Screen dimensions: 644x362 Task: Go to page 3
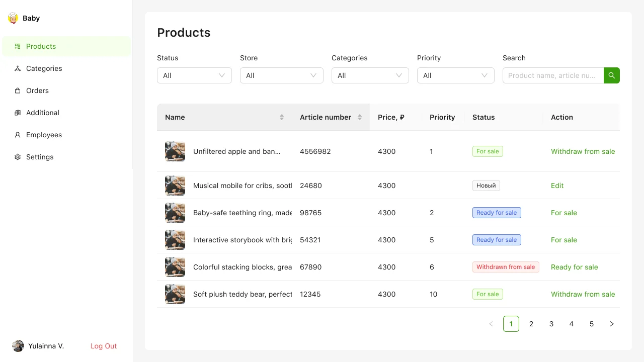tap(551, 324)
